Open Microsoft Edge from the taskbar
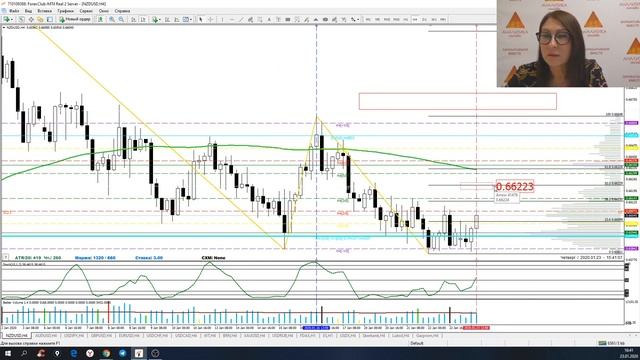640x360 pixels. pyautogui.click(x=74, y=353)
